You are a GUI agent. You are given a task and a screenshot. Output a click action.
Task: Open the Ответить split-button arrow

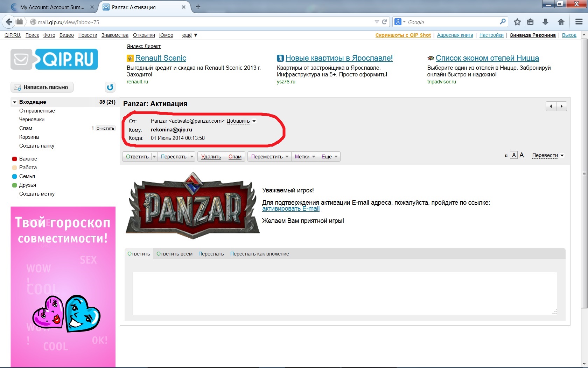pyautogui.click(x=154, y=157)
